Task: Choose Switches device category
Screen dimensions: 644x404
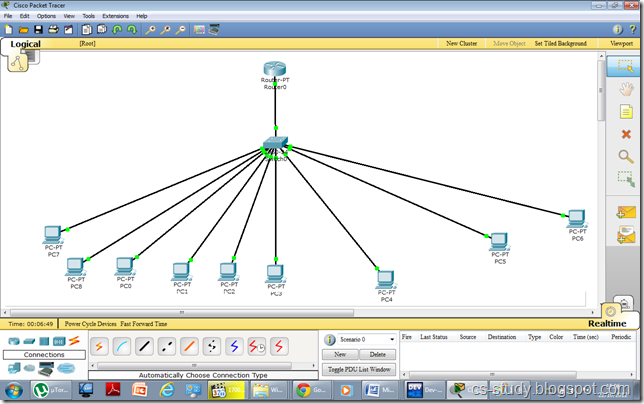Action: point(29,341)
